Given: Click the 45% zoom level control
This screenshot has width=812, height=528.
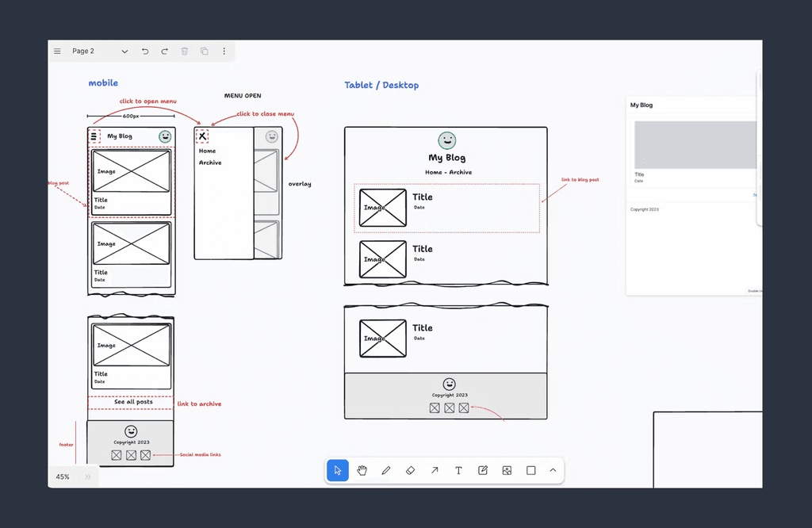Looking at the screenshot, I should point(63,476).
